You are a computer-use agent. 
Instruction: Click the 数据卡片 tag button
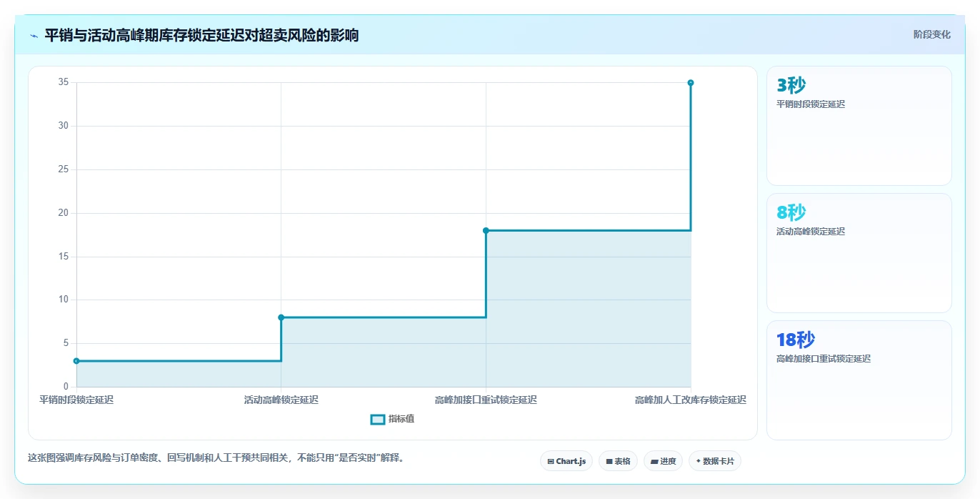(714, 461)
